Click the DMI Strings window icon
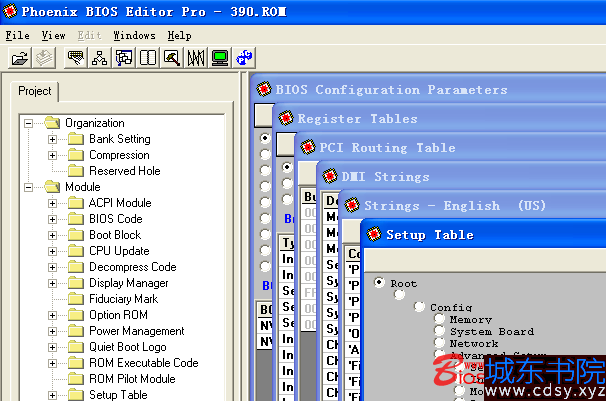Screen dimensions: 606x401 tap(330, 176)
